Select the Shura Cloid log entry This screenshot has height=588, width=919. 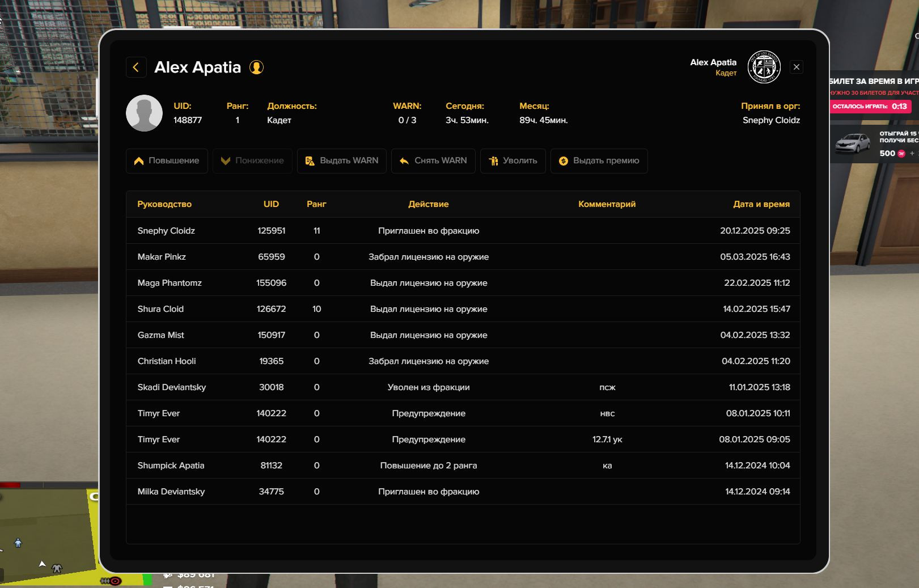pyautogui.click(x=463, y=309)
